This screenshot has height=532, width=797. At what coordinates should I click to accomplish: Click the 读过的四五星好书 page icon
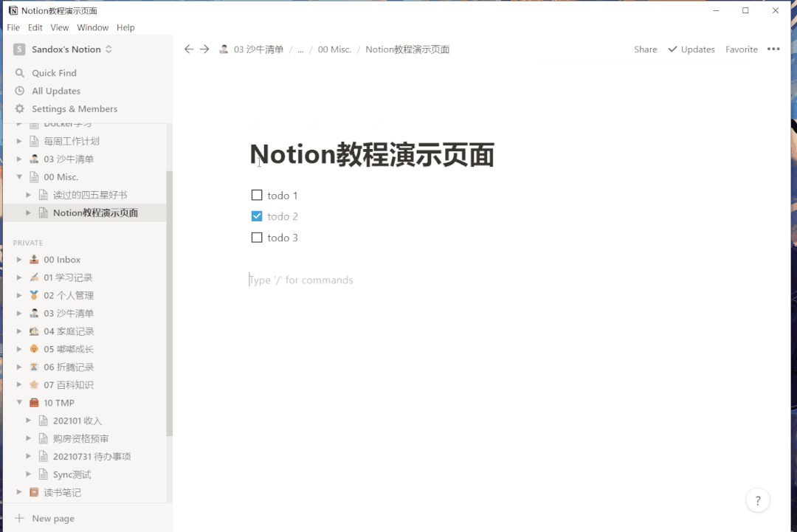tap(44, 195)
